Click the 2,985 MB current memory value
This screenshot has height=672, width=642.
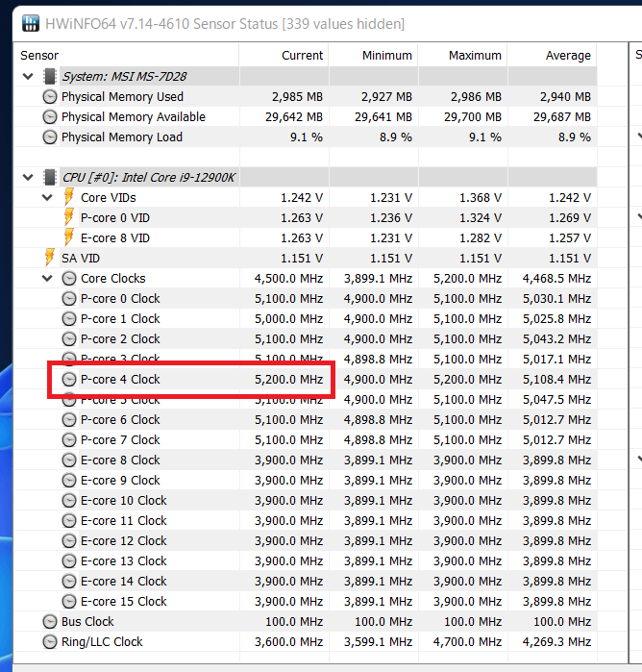297,97
